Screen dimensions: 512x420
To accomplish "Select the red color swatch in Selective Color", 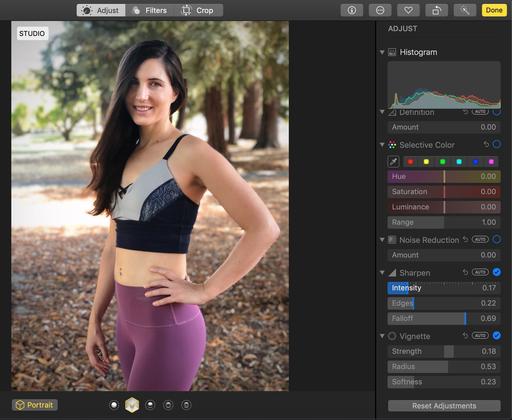I will pos(410,162).
